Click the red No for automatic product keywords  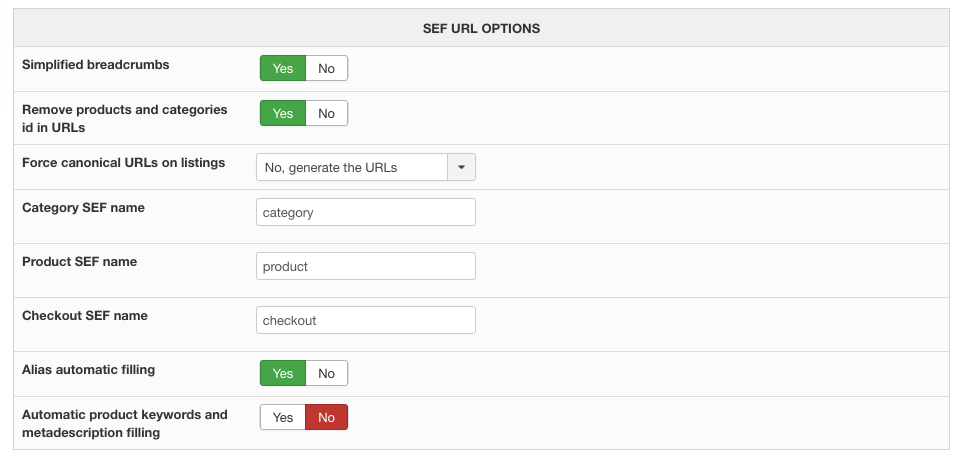click(326, 417)
